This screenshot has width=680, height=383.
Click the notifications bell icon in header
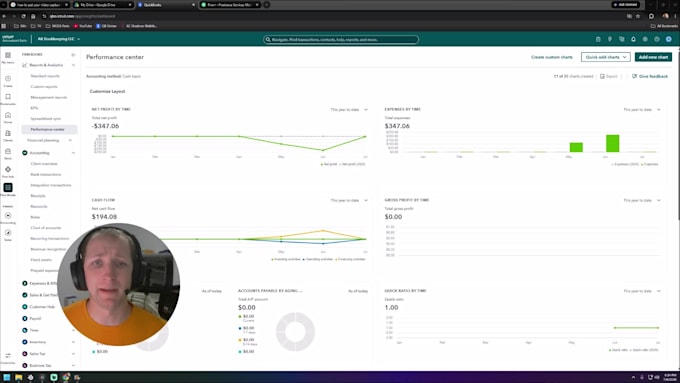(633, 39)
